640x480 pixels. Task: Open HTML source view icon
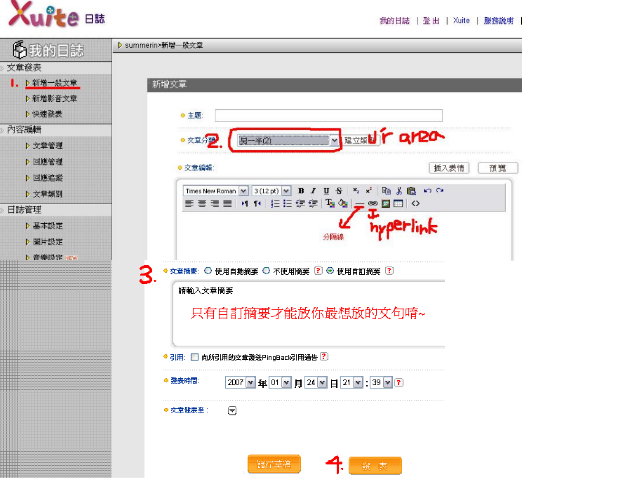(415, 203)
